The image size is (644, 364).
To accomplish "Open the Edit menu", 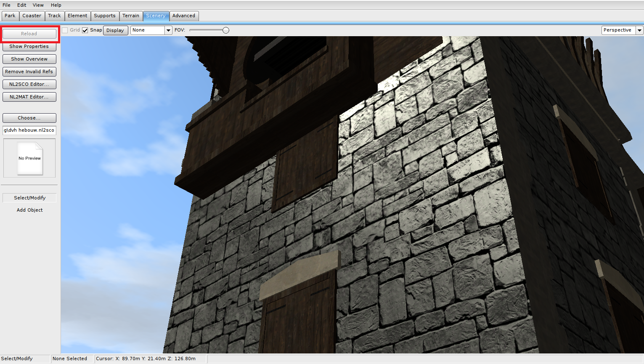I will (x=22, y=5).
